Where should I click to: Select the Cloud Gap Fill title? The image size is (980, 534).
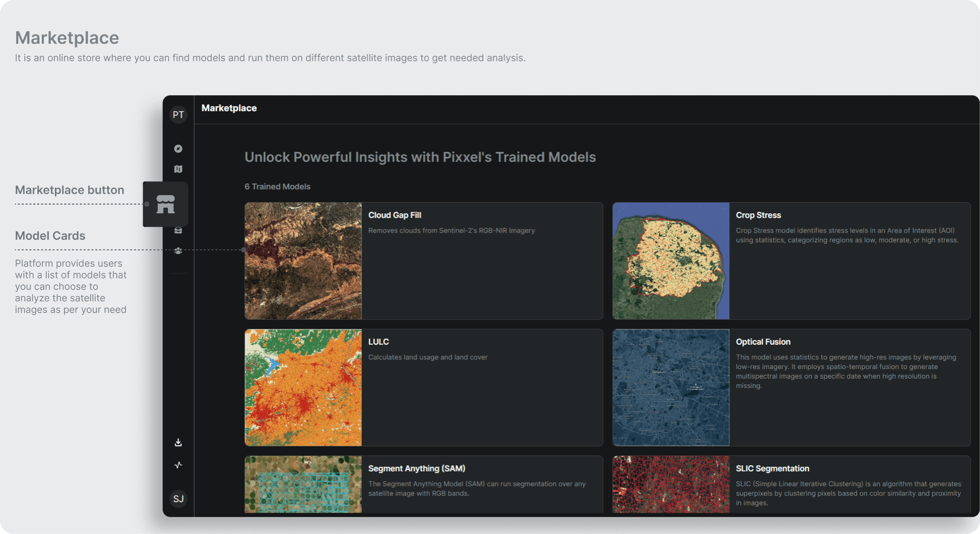[394, 215]
